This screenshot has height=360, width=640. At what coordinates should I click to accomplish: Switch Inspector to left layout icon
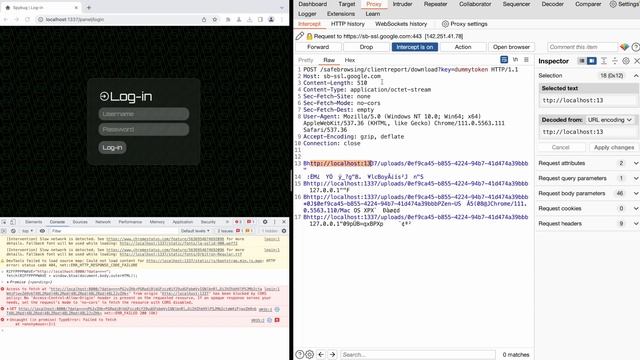click(582, 61)
